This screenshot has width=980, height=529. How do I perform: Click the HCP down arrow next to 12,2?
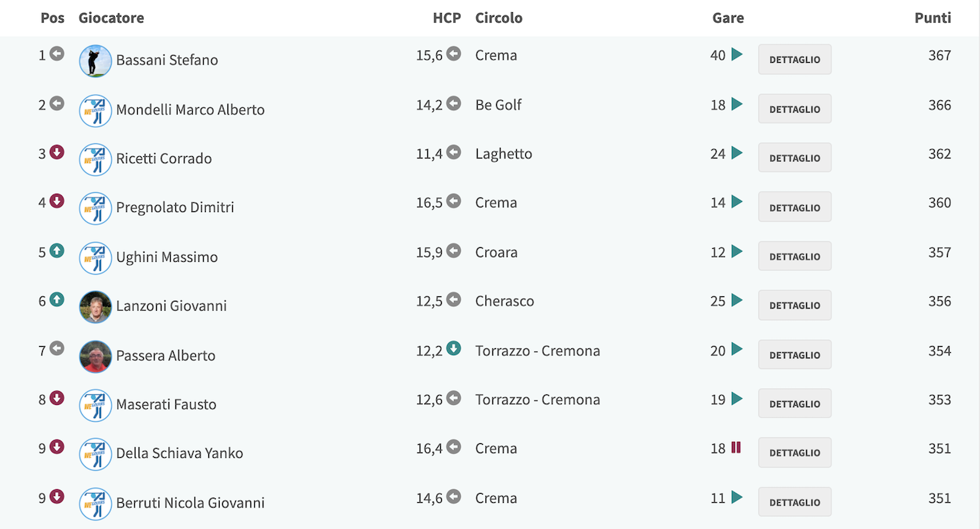(454, 349)
